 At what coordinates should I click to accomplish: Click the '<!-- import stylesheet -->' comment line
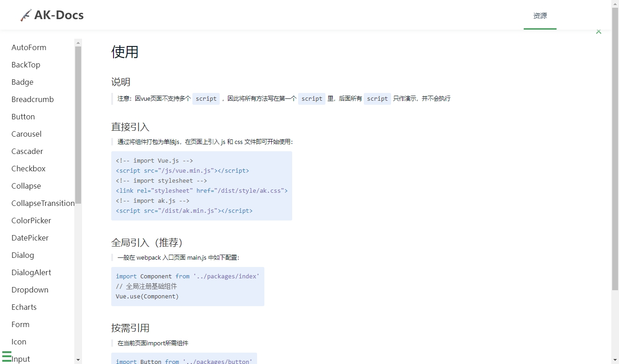pos(161,180)
